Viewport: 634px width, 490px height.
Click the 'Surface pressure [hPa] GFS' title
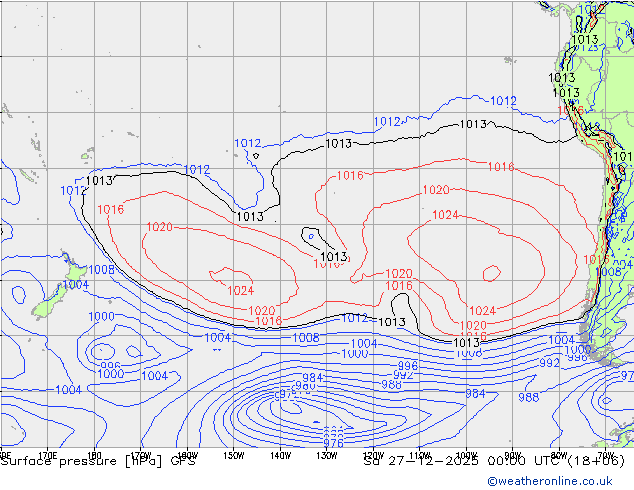[98, 461]
